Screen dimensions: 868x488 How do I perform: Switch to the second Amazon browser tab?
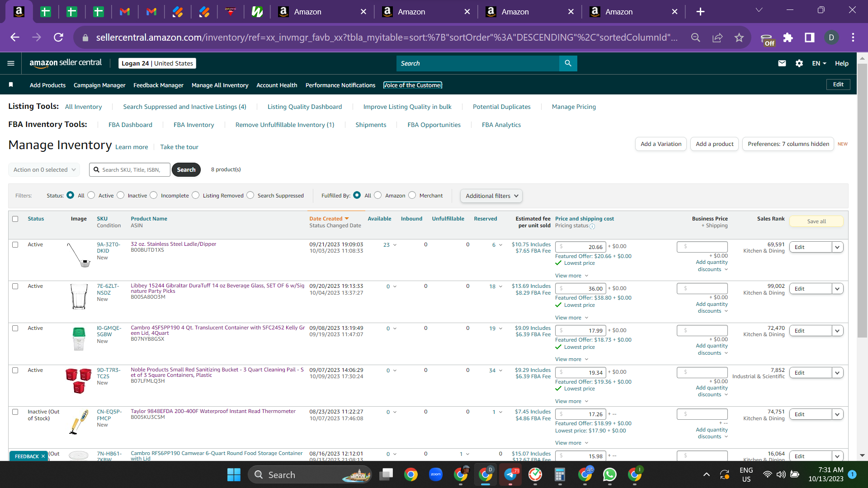click(426, 12)
